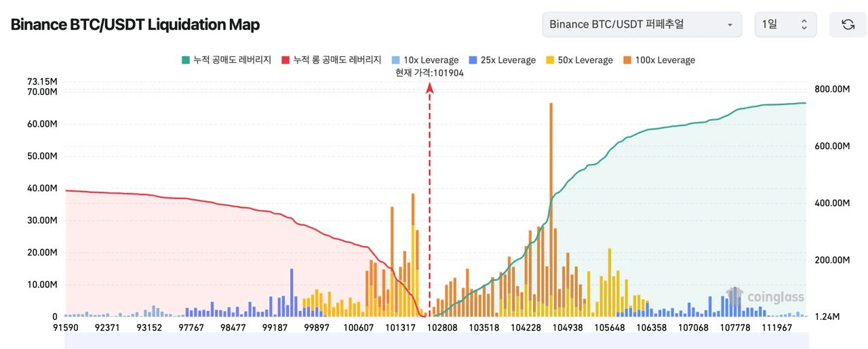Open the Binance BTC/USDT 퍼페추얼 dropdown
The width and height of the screenshot is (868, 349).
pos(641,24)
